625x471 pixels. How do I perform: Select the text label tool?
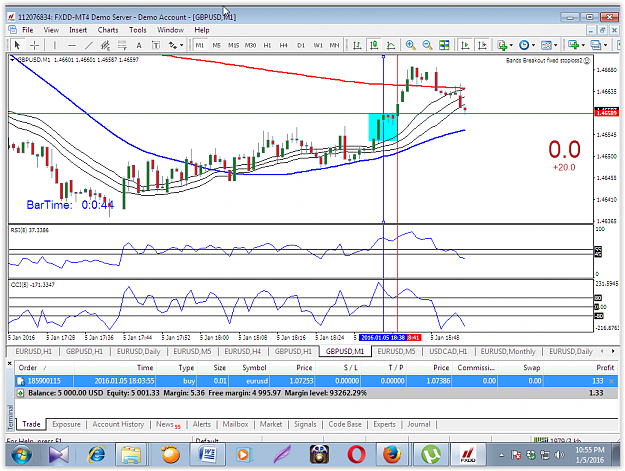(x=156, y=45)
